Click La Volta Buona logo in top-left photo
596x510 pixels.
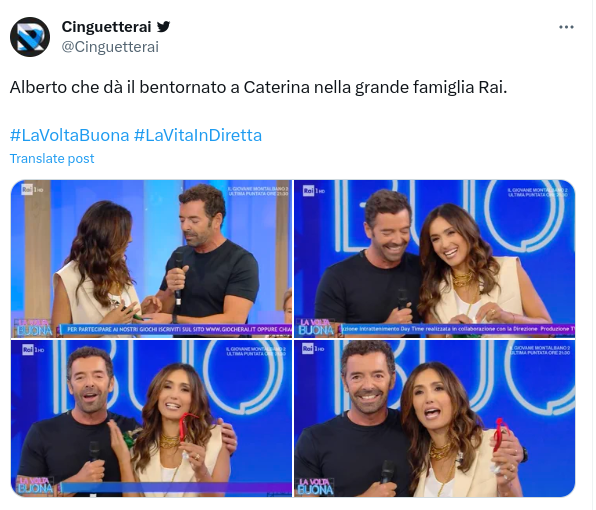point(33,328)
